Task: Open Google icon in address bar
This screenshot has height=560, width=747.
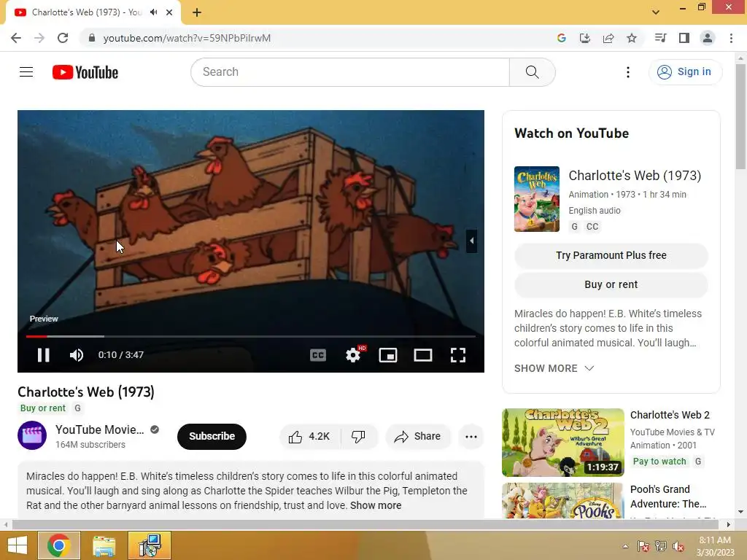Action: click(561, 38)
